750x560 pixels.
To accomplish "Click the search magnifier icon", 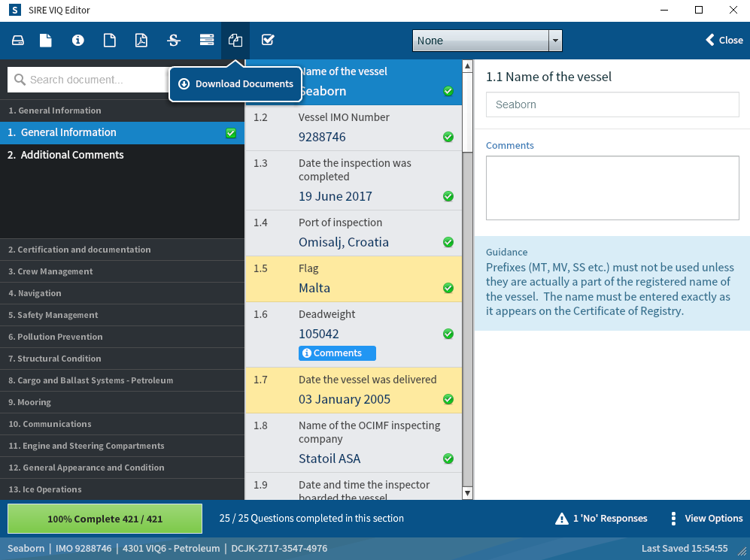I will (20, 80).
